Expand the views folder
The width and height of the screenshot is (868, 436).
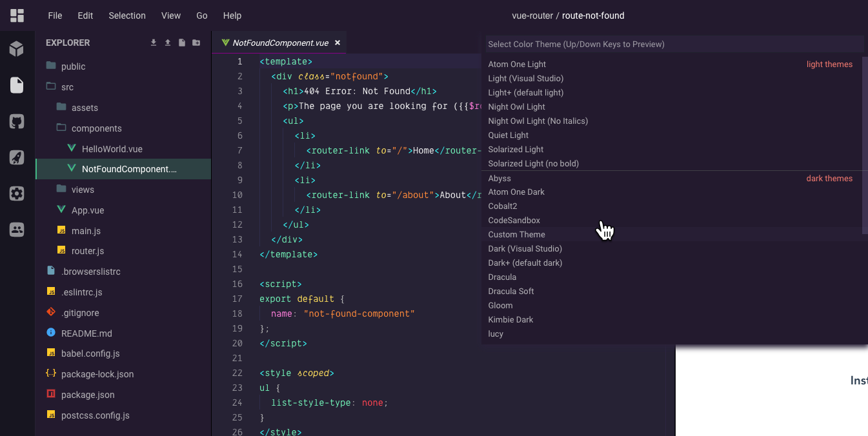pyautogui.click(x=83, y=190)
